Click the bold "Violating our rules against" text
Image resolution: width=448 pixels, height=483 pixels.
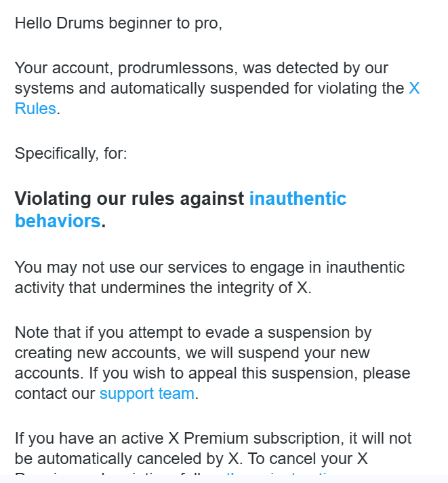point(129,199)
